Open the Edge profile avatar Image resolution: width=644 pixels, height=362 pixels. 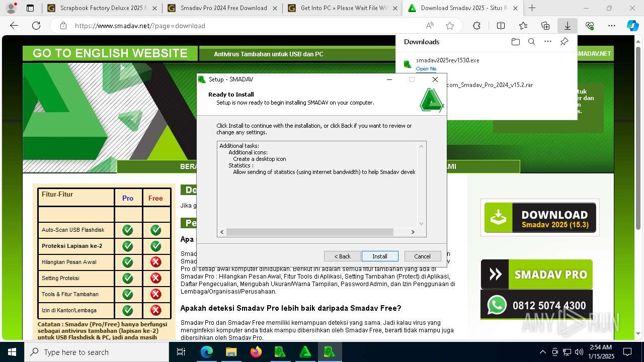pyautogui.click(x=11, y=8)
